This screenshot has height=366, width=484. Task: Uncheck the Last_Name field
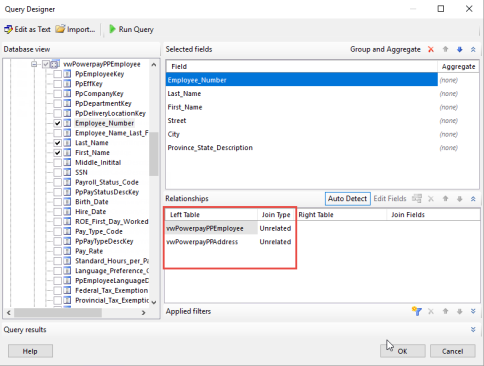click(58, 143)
